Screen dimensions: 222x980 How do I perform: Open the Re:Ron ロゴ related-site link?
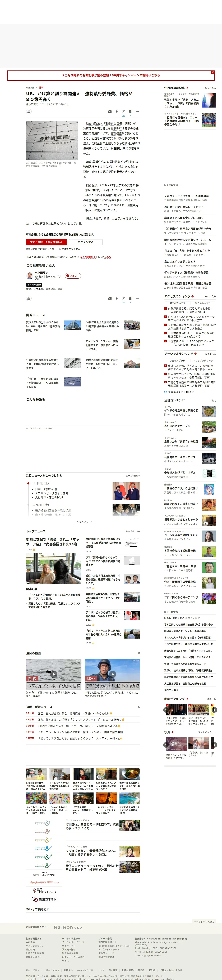(x=68, y=928)
